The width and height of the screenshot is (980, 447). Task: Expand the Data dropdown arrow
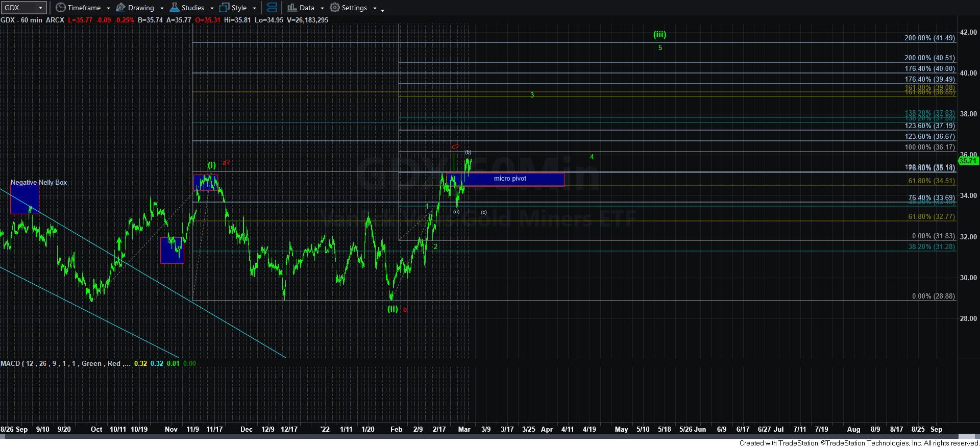(322, 8)
